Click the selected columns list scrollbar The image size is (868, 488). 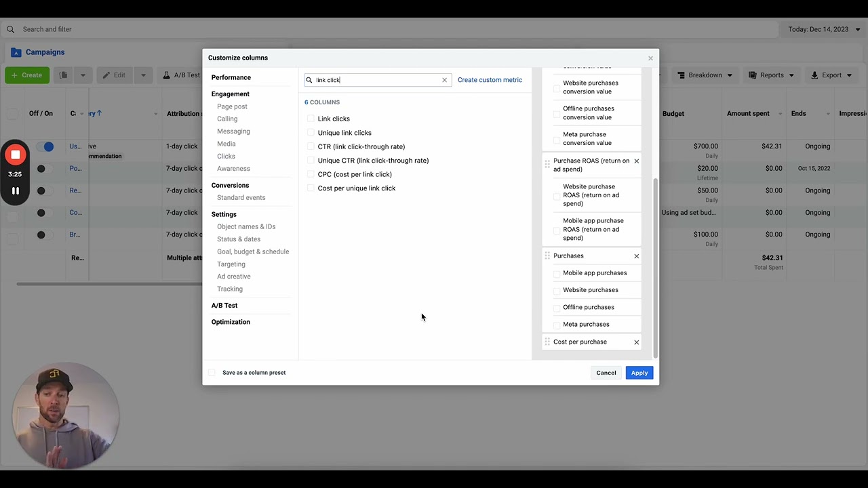pyautogui.click(x=654, y=268)
